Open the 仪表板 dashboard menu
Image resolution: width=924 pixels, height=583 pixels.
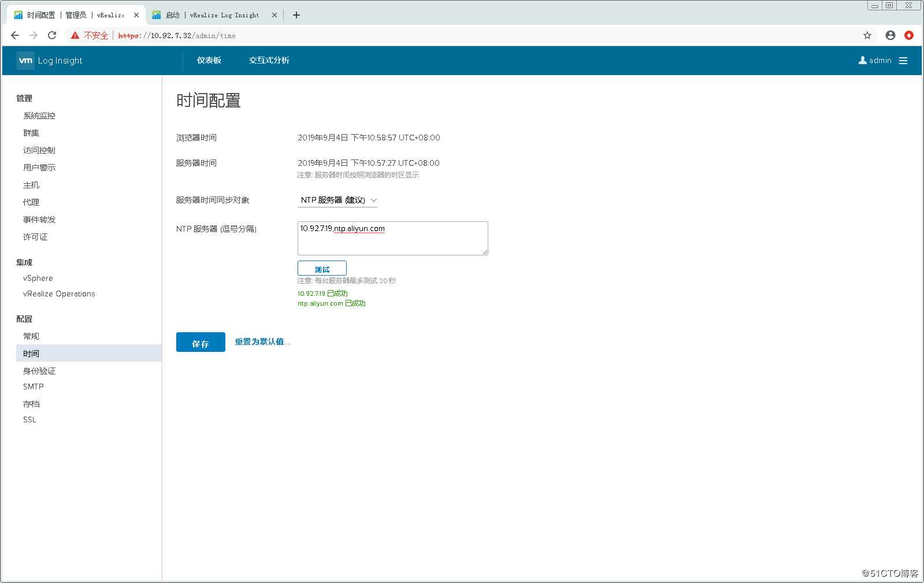pyautogui.click(x=209, y=60)
